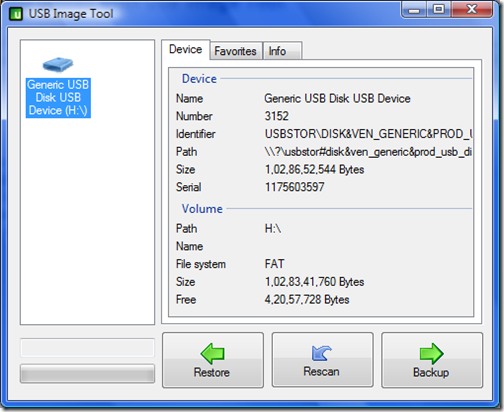504x412 pixels.
Task: Click the Restore button label
Action: 212,372
